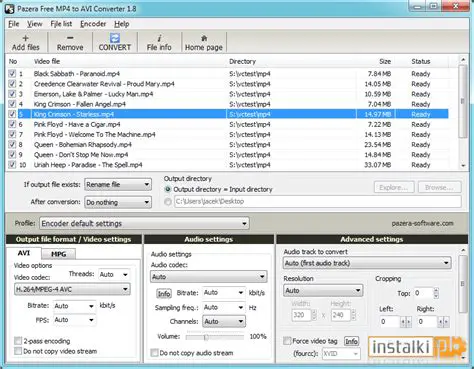Click the cropping Left stepper

(x=406, y=322)
